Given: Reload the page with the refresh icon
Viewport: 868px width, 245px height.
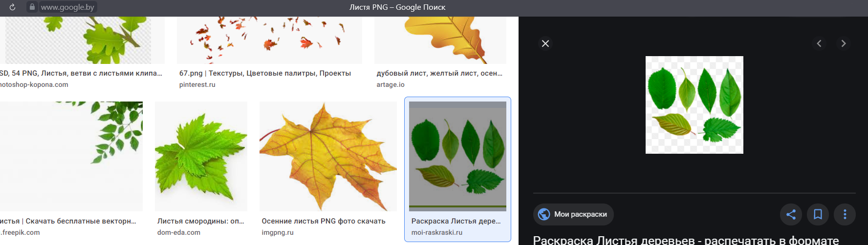Looking at the screenshot, I should coord(12,7).
